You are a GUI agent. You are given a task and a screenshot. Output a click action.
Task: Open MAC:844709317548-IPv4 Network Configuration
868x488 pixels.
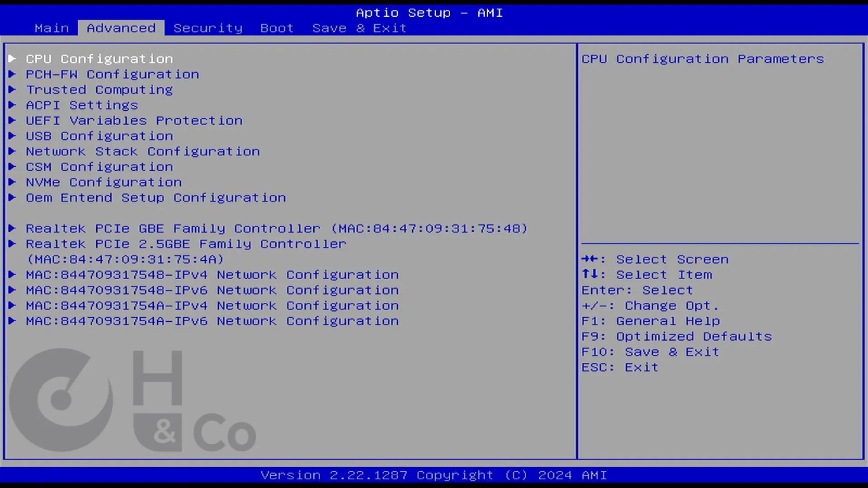(x=212, y=274)
